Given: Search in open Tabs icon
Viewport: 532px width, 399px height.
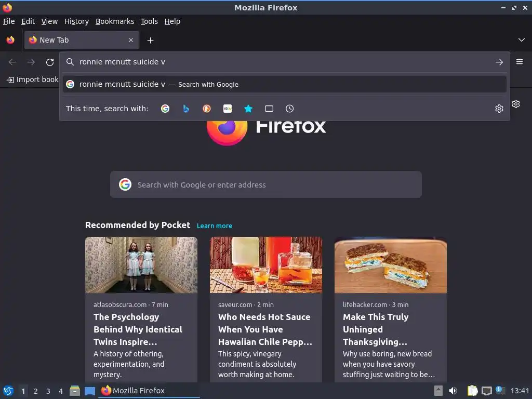Looking at the screenshot, I should point(269,109).
